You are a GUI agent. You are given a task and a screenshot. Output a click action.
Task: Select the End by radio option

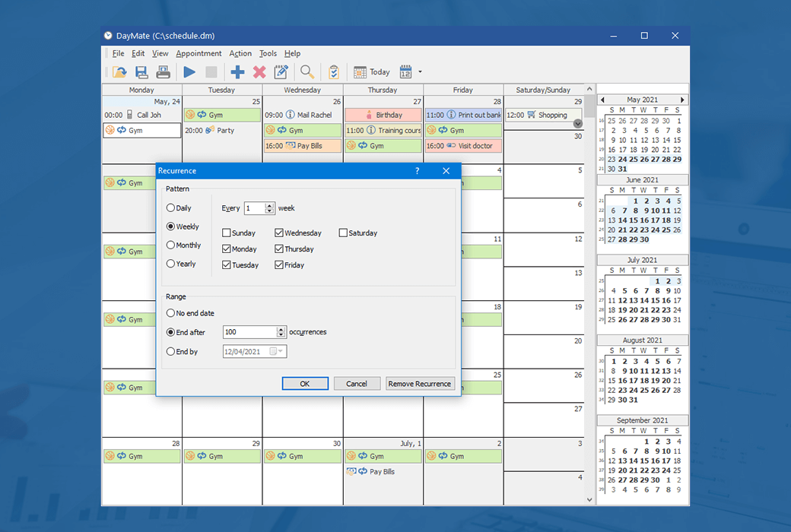point(170,351)
